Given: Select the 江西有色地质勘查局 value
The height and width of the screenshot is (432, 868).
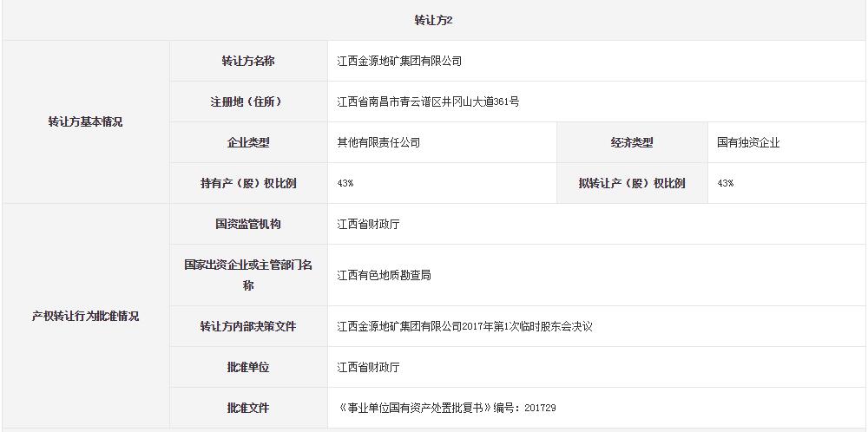Looking at the screenshot, I should 384,275.
